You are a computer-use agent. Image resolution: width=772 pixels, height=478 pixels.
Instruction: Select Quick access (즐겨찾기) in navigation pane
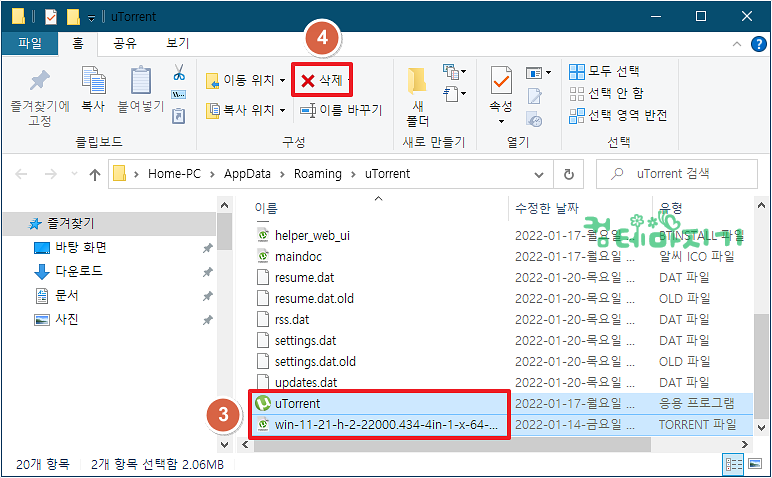(x=109, y=224)
